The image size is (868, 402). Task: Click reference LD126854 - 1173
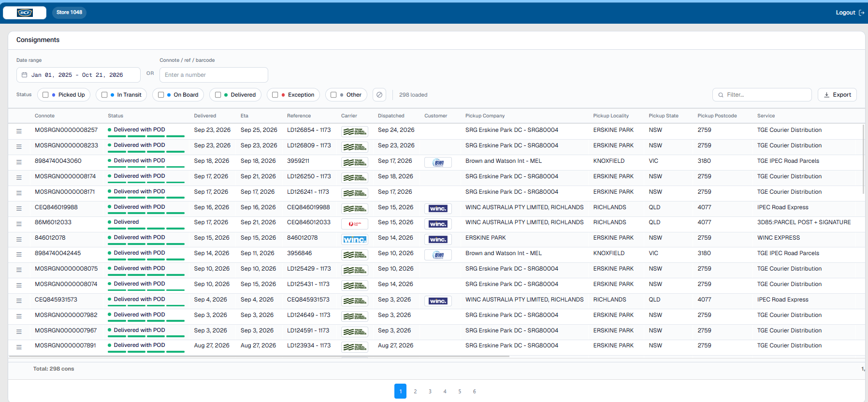point(309,130)
